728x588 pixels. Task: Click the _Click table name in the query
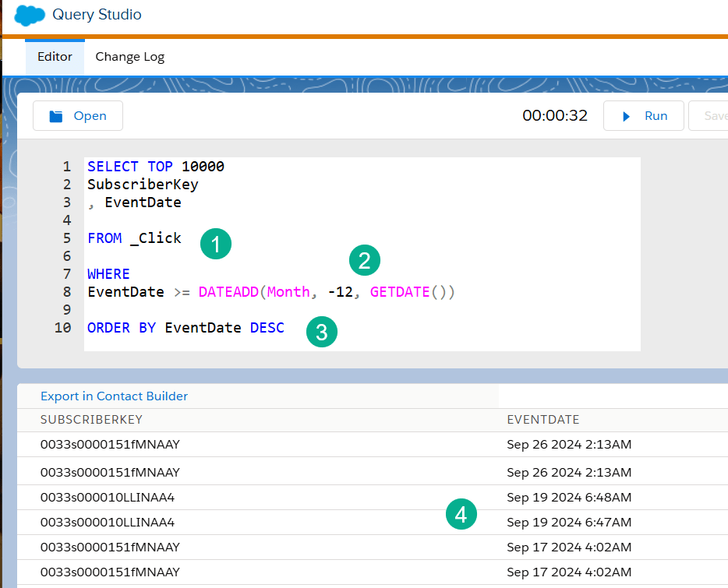click(156, 238)
